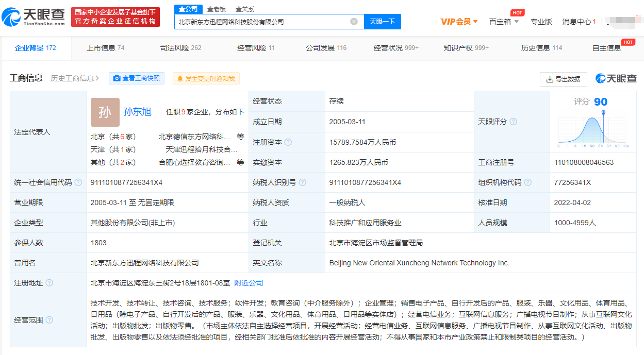
Task: Switch to the 企业背景 tab
Action: click(x=35, y=48)
